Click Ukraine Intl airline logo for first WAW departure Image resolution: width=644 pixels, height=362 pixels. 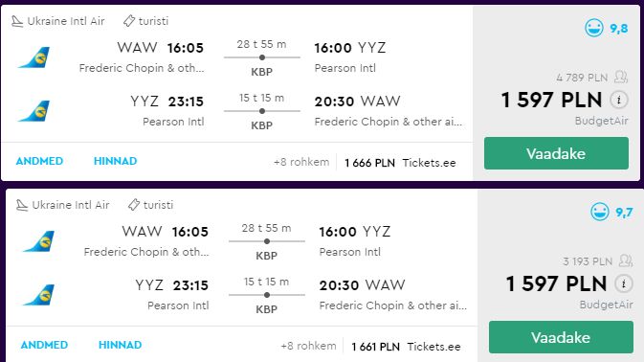[x=33, y=57]
